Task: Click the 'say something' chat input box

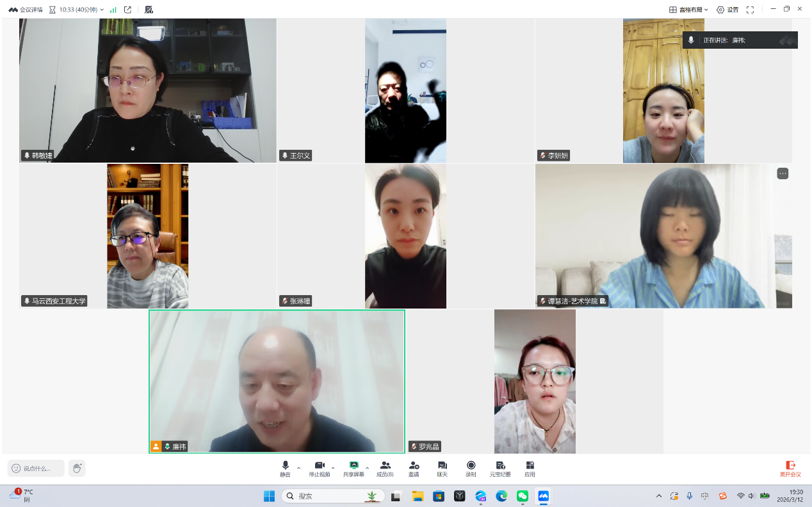Action: coord(37,468)
